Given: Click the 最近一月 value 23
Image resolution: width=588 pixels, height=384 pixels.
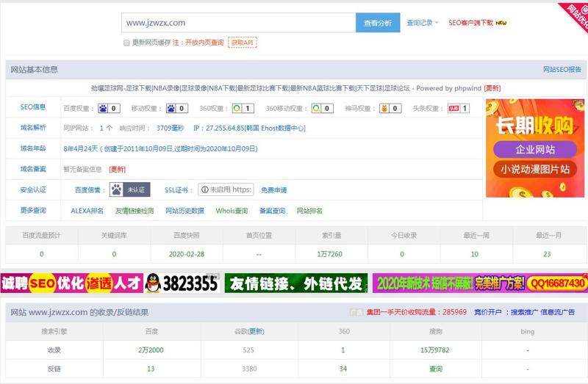Looking at the screenshot, I should (x=547, y=254).
